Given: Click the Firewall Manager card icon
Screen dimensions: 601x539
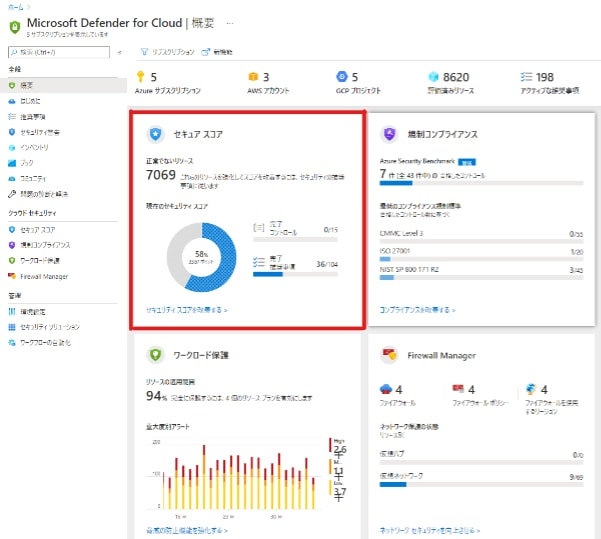Looking at the screenshot, I should (x=389, y=355).
